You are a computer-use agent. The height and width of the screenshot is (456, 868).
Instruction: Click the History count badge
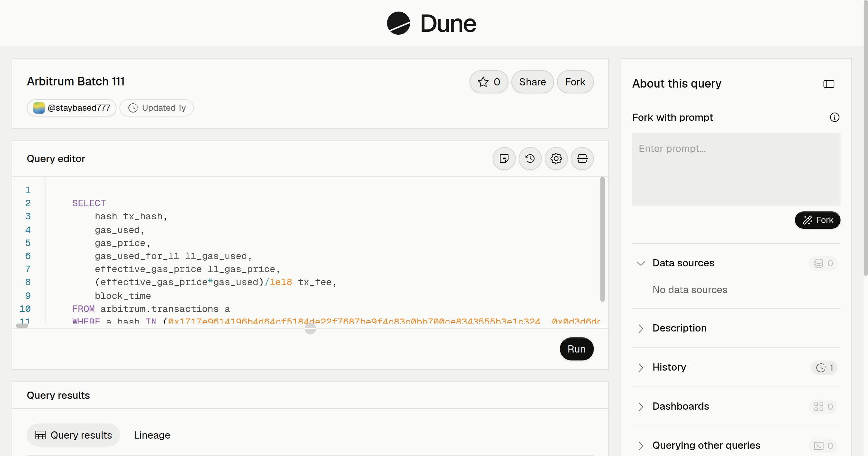tap(824, 367)
